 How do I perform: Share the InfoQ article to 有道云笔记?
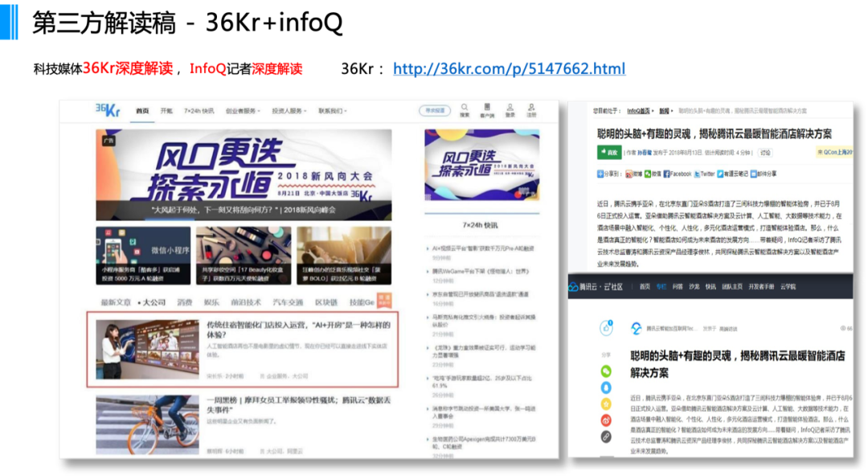[732, 174]
